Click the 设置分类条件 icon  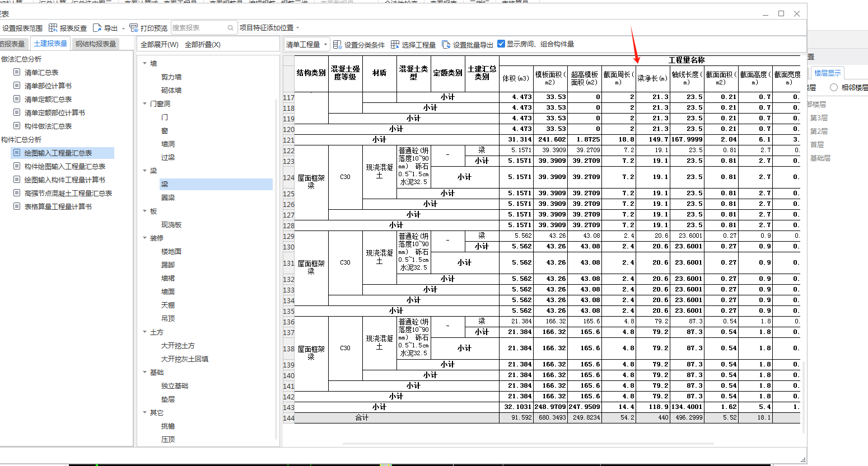point(337,44)
